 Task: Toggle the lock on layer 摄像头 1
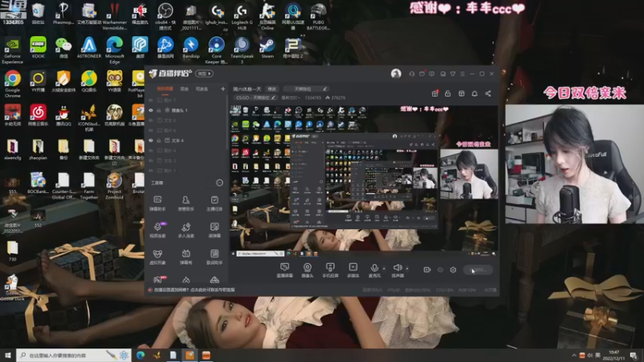(159, 110)
